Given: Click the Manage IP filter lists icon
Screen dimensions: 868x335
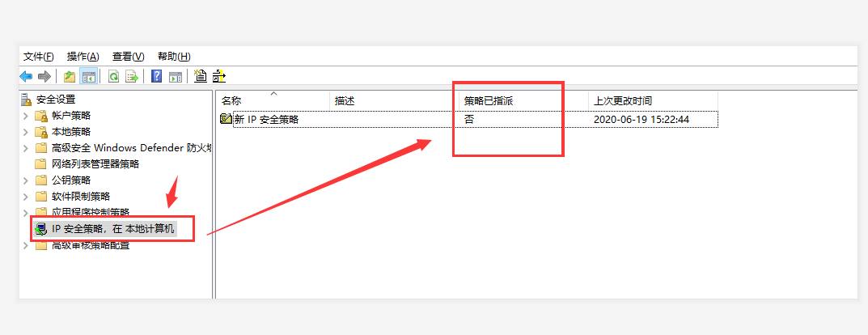Looking at the screenshot, I should pyautogui.click(x=219, y=77).
